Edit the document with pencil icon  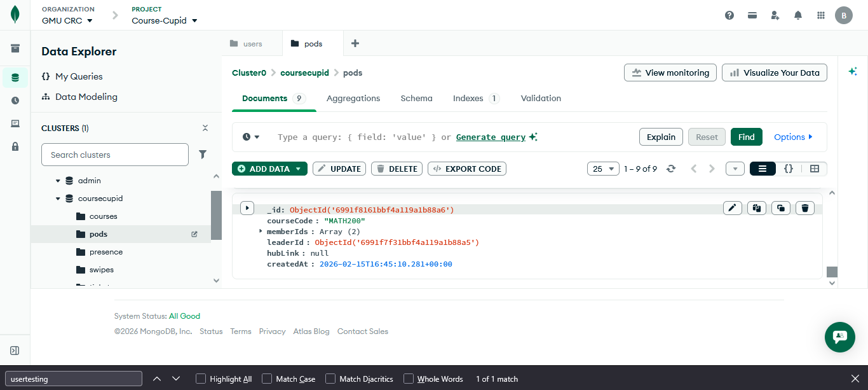733,208
